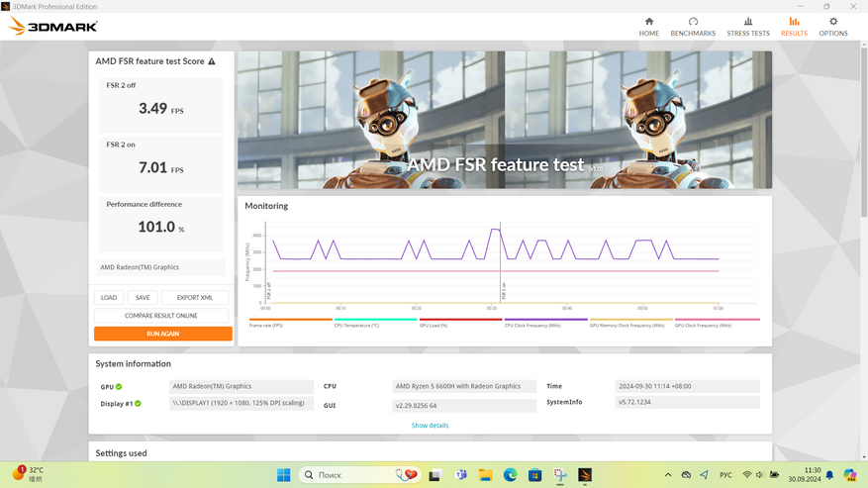
Task: Open the Show details link
Action: [430, 426]
